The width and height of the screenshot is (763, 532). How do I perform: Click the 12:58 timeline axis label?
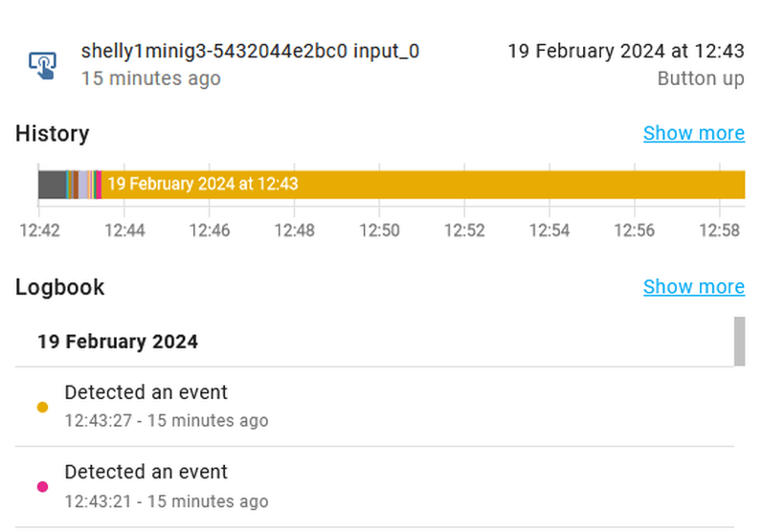(x=718, y=231)
